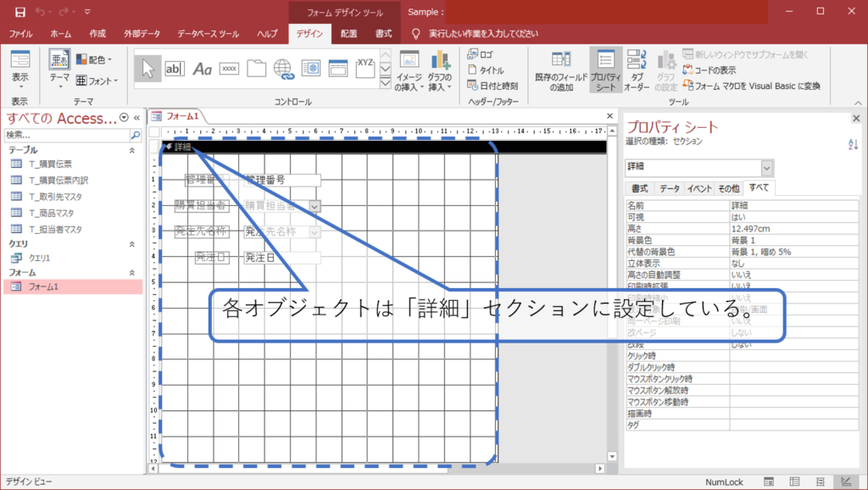Insert a タイトル title

point(486,70)
